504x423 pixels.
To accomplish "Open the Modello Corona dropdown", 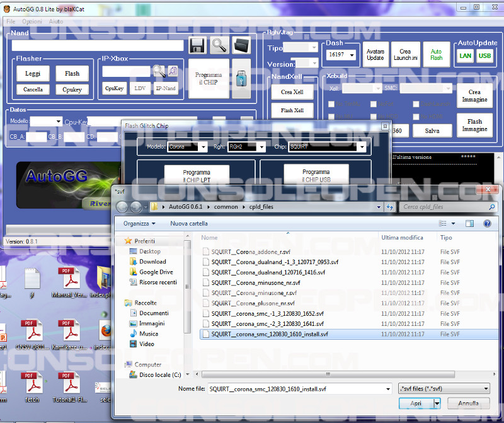I will pyautogui.click(x=202, y=147).
